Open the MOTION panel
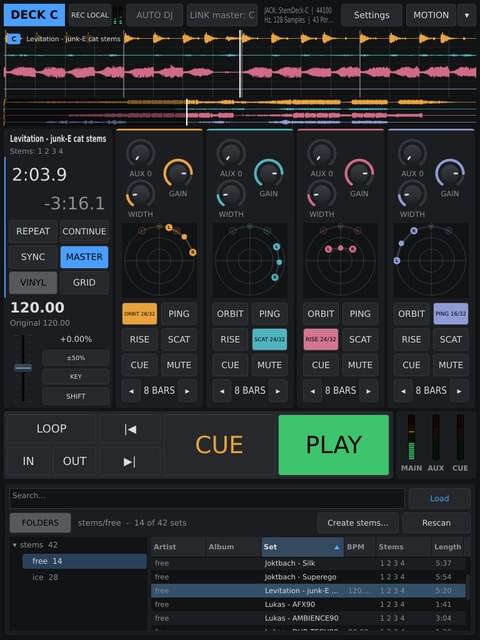480x640 pixels. pos(431,16)
